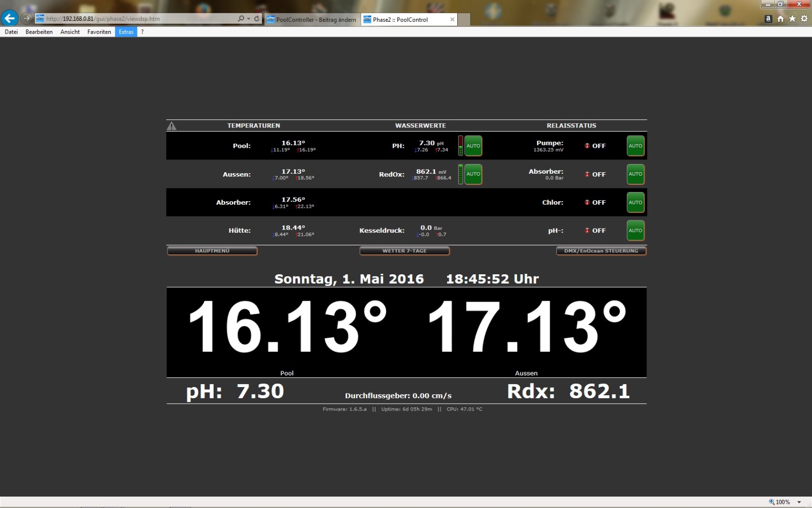Open the Extras menu
Screen dimensions: 812x508
pyautogui.click(x=126, y=32)
